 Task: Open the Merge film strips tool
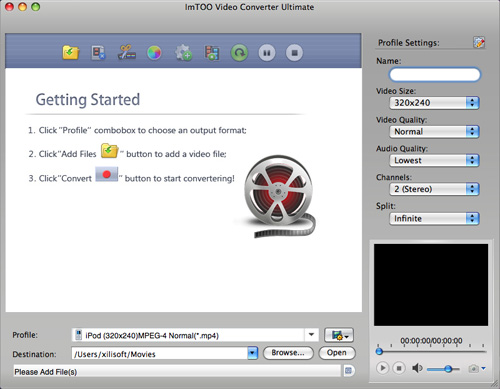coord(212,53)
